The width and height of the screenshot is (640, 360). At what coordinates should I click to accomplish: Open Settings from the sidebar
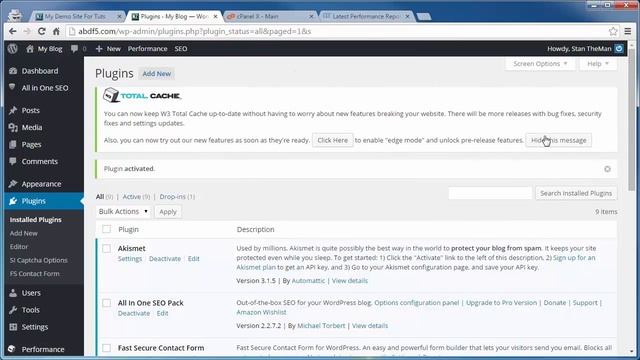coord(35,327)
